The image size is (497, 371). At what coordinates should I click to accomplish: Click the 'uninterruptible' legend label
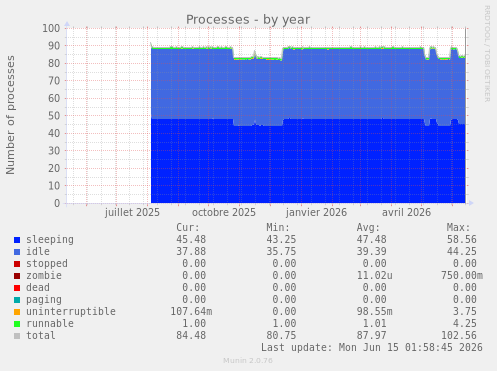pyautogui.click(x=71, y=311)
